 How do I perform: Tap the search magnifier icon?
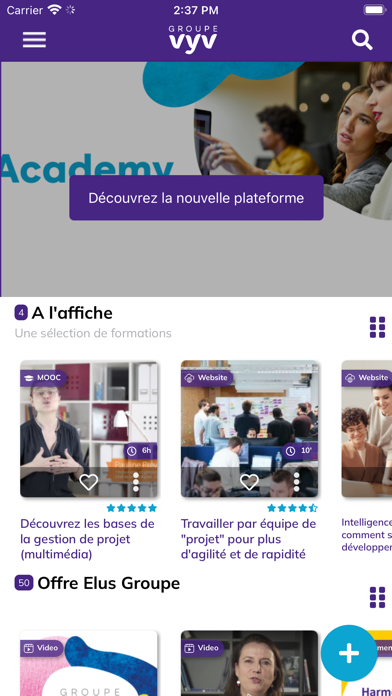click(x=362, y=40)
